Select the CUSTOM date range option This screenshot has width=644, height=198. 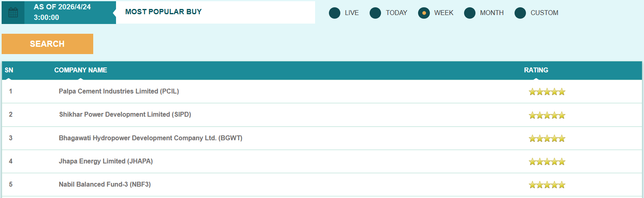coord(520,13)
